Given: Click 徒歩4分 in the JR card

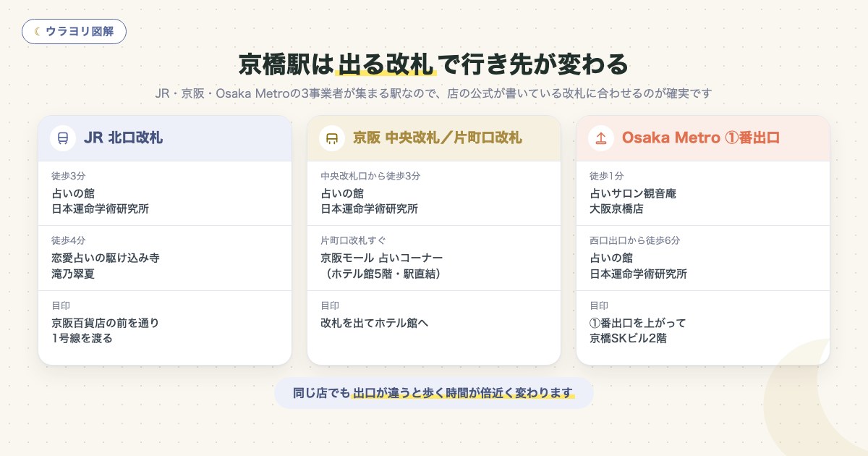Looking at the screenshot, I should [x=69, y=240].
